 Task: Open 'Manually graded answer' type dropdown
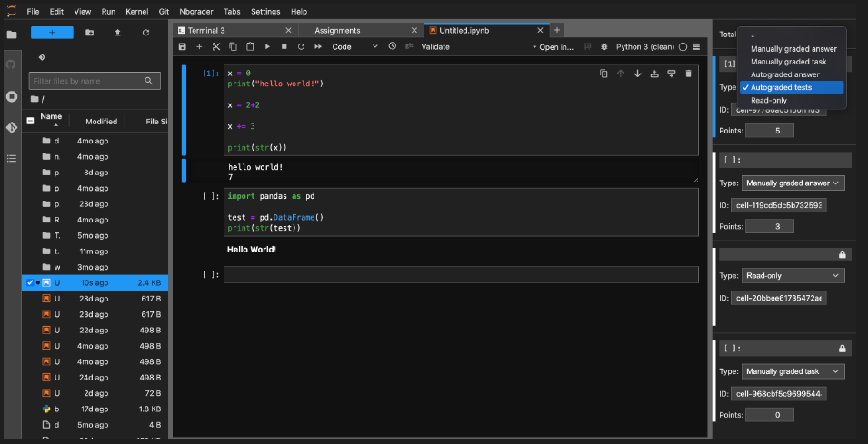click(x=793, y=183)
